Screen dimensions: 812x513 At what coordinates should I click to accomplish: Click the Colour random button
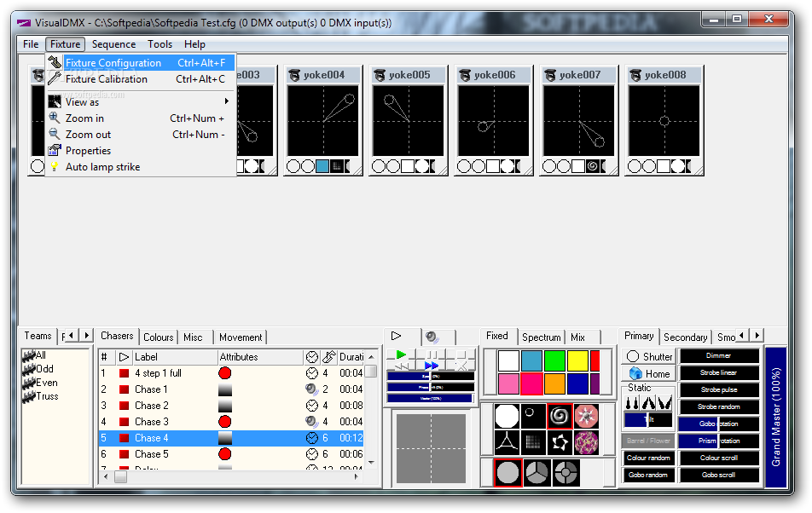click(x=648, y=458)
